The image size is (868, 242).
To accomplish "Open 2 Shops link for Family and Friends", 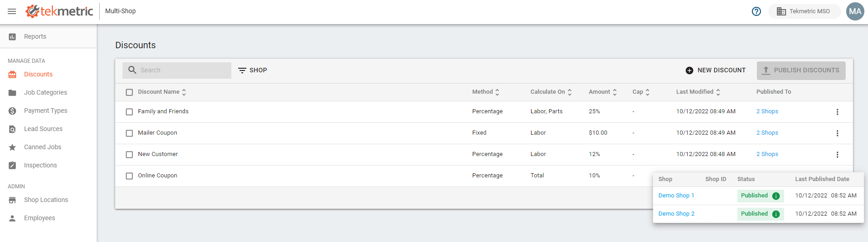I will 767,111.
